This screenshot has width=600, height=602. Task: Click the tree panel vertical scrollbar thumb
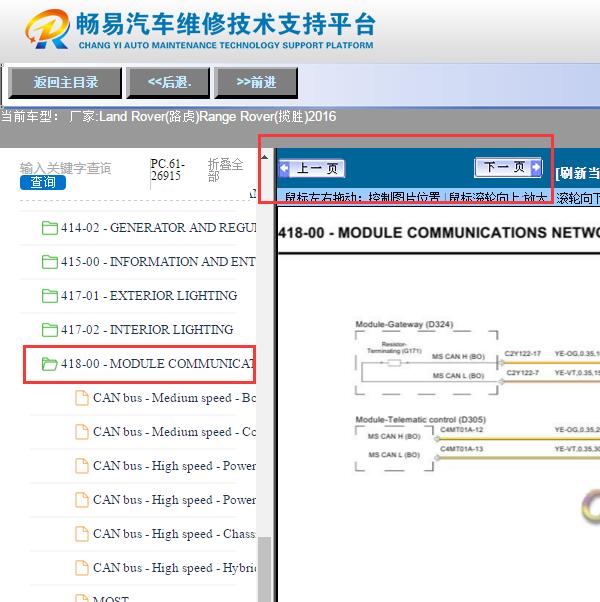(x=264, y=569)
